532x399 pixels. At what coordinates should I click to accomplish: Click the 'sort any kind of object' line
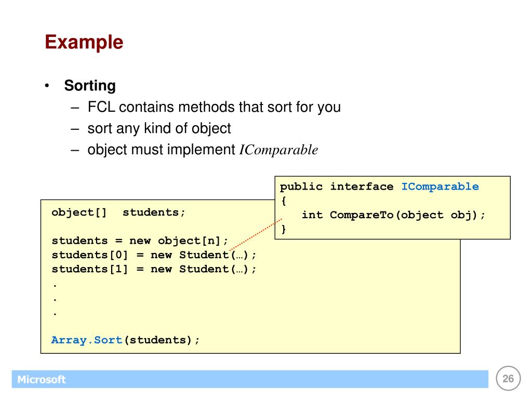pos(159,129)
